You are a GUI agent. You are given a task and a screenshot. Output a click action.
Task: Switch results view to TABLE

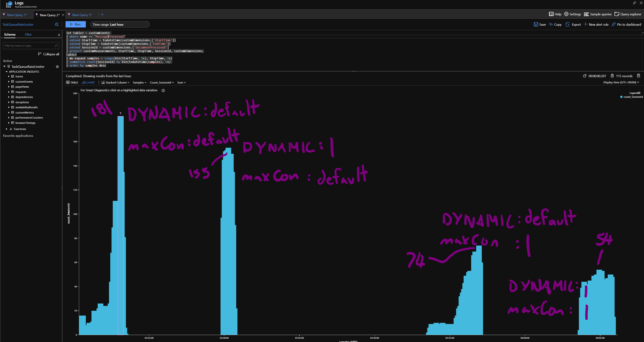72,83
